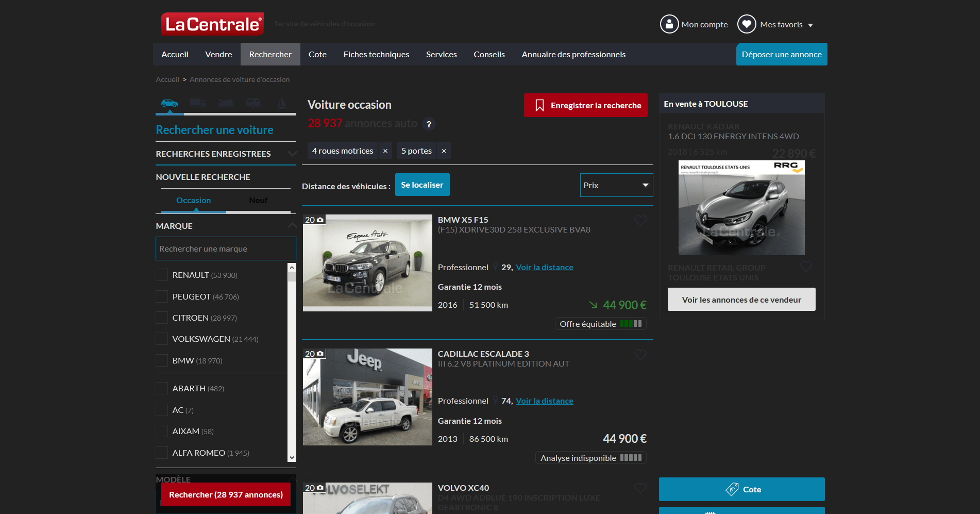This screenshot has width=980, height=514.
Task: Select the sailboat vehicle type icon
Action: [x=282, y=103]
